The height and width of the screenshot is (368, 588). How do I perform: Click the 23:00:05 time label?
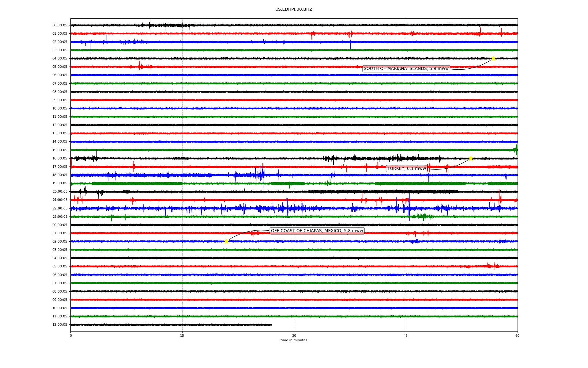click(60, 217)
